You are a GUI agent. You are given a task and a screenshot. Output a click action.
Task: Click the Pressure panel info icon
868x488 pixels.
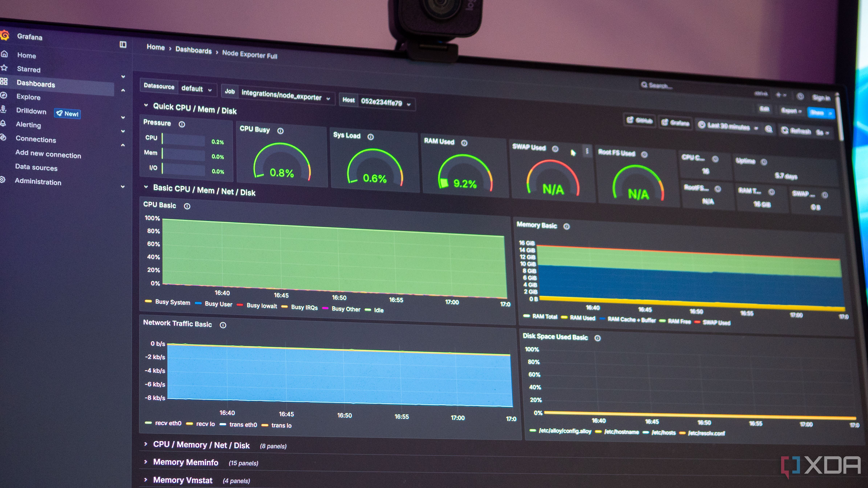(182, 124)
